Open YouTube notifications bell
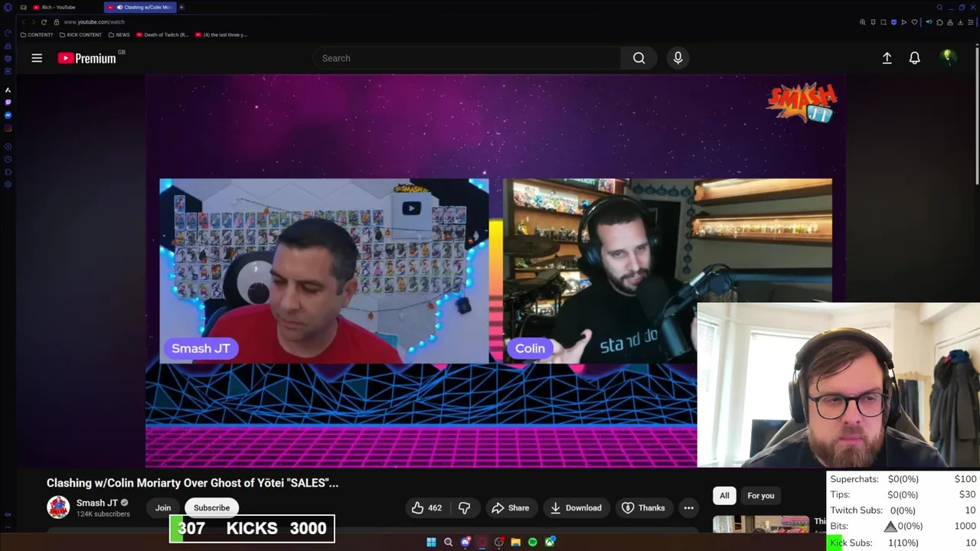Viewport: 980px width, 551px height. coord(914,58)
